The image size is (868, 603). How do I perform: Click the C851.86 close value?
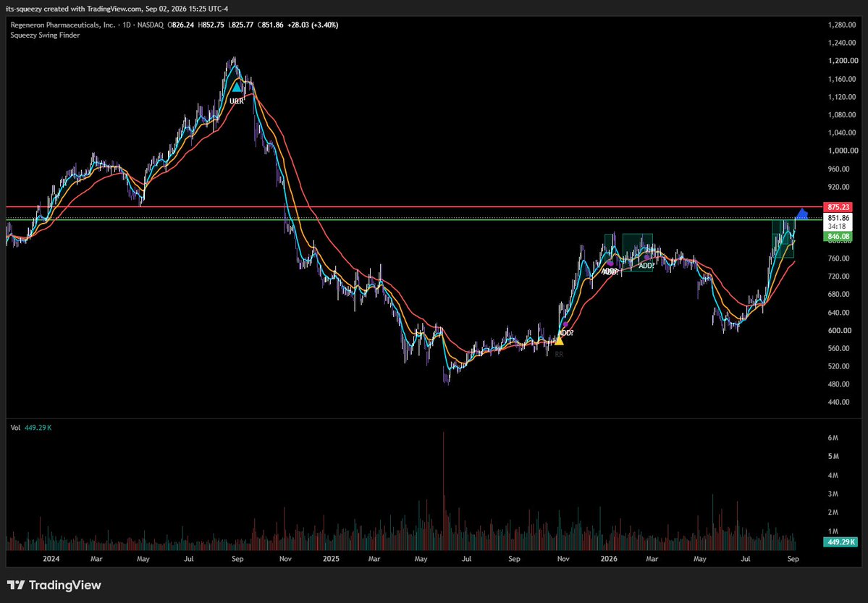coord(270,25)
